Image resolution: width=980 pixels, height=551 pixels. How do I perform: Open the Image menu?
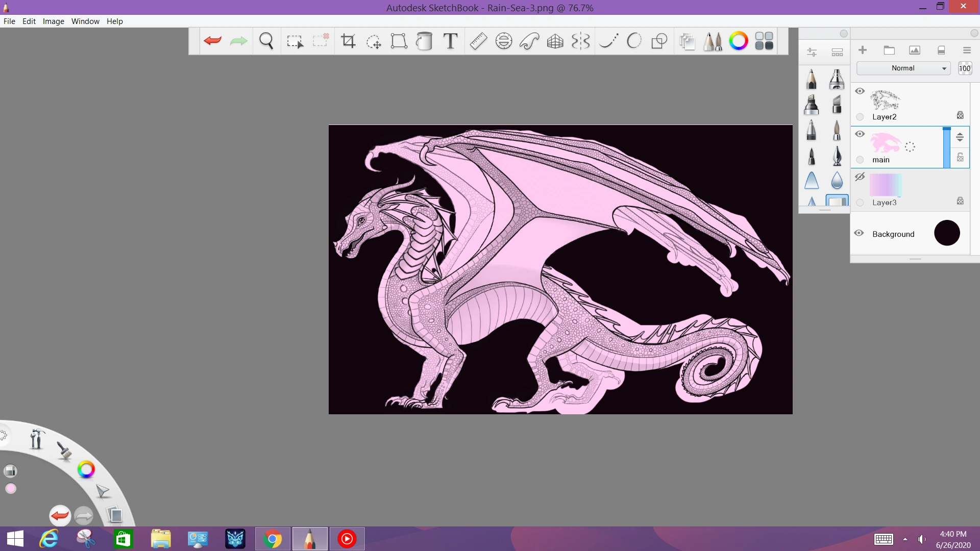(53, 21)
